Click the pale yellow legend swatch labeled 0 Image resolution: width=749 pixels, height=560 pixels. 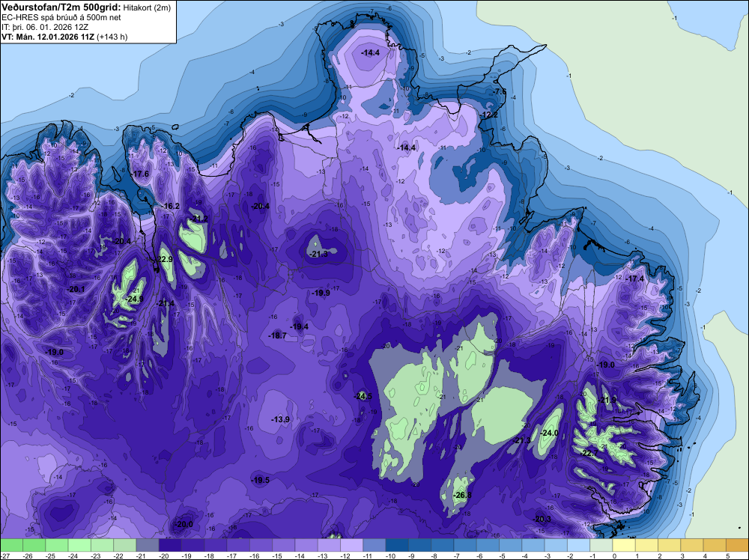pyautogui.click(x=624, y=545)
